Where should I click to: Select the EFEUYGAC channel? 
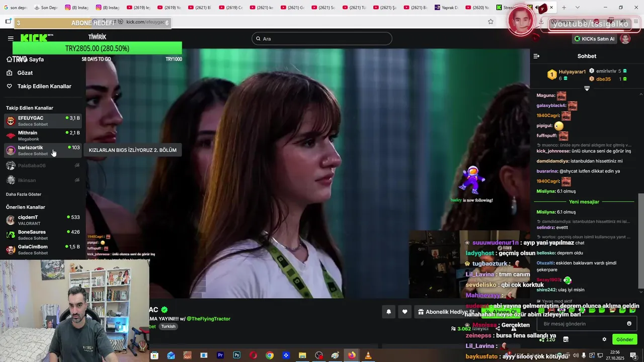coord(43,121)
